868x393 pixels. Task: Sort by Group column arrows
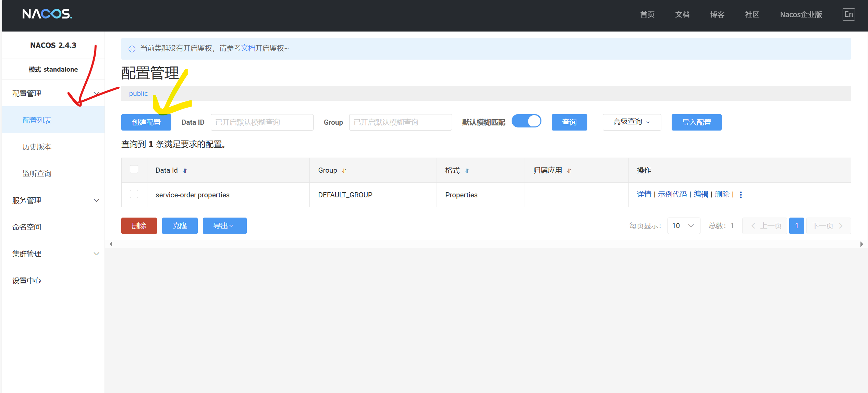344,171
